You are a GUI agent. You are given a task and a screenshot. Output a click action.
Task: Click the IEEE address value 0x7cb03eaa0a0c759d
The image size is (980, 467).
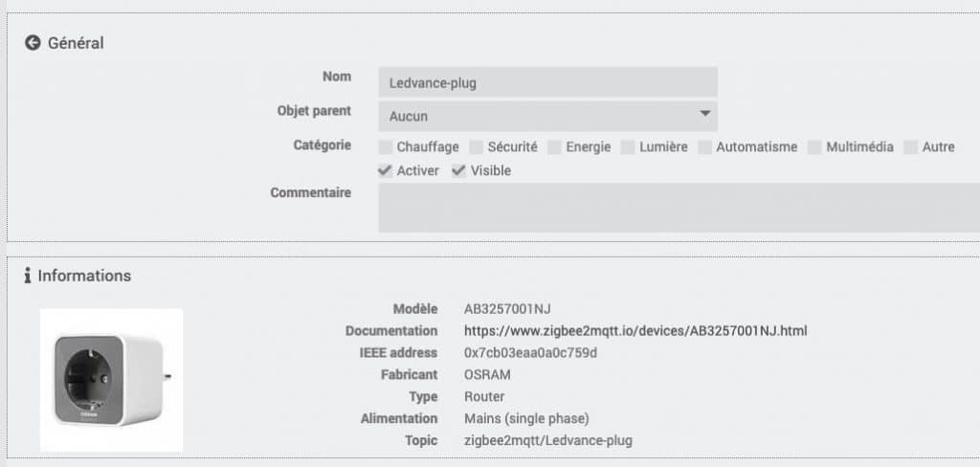click(530, 352)
